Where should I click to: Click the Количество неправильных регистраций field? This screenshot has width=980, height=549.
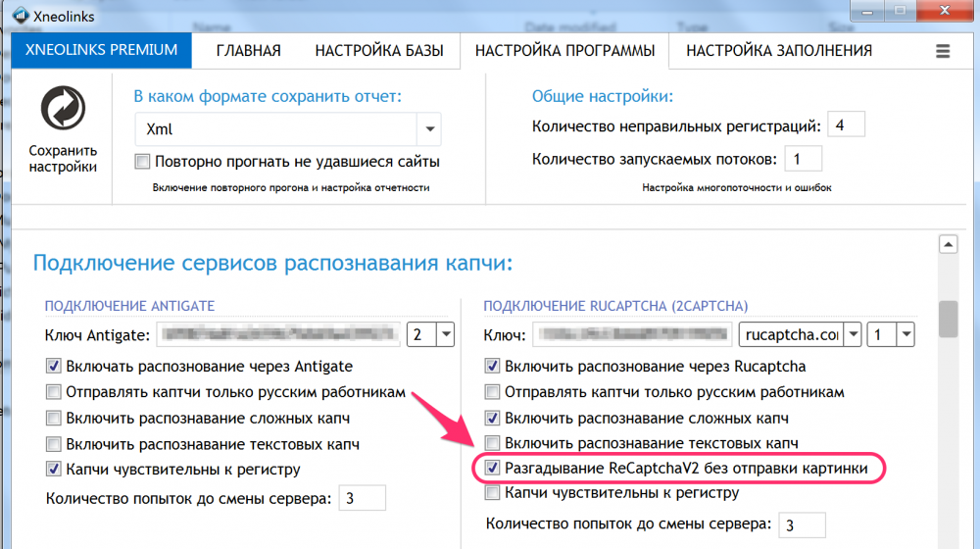[x=846, y=125]
